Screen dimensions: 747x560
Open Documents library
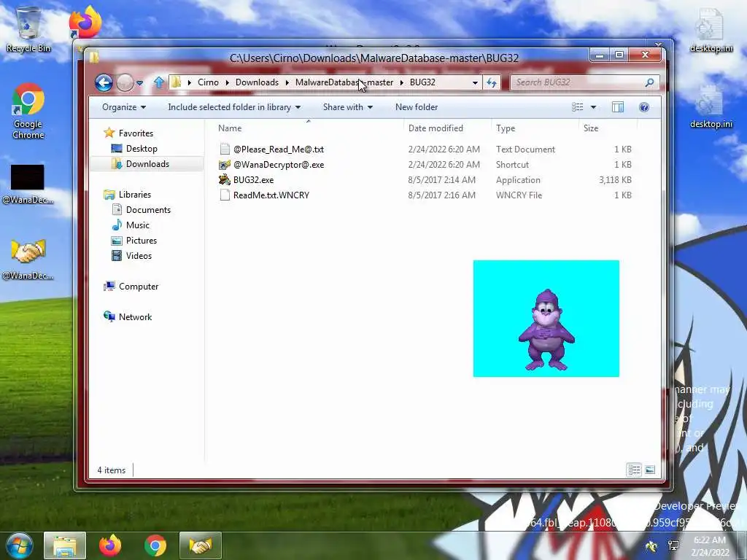148,209
